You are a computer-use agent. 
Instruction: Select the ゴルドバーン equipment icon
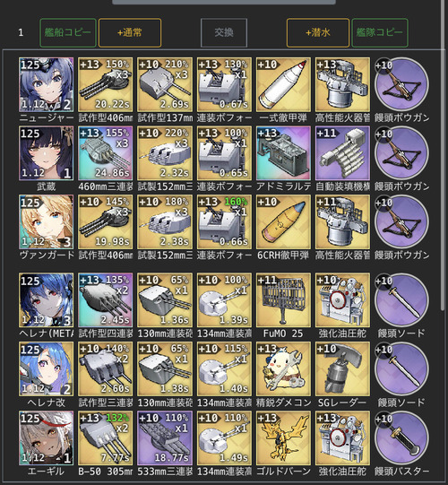pos(283,438)
